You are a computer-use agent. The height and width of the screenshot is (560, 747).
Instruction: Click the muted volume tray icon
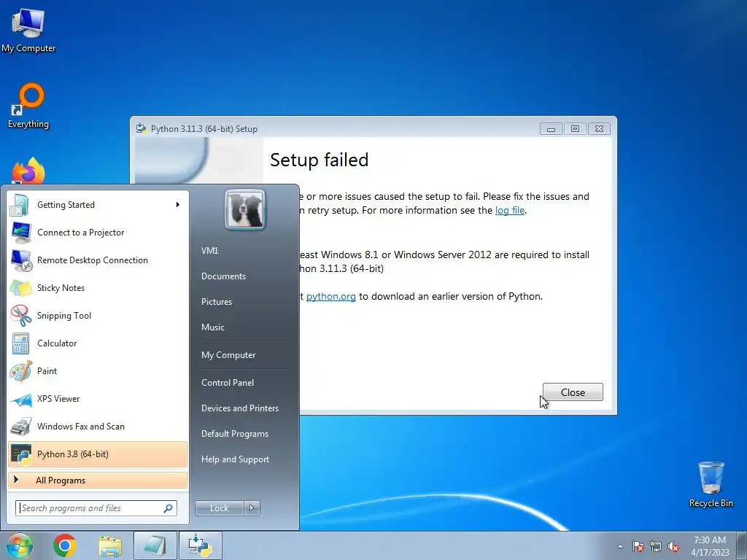point(673,546)
